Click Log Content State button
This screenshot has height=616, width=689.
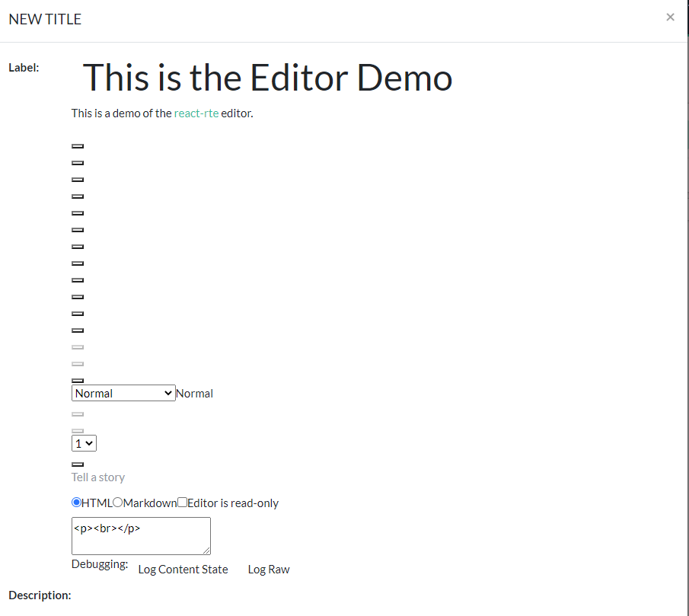pos(183,570)
